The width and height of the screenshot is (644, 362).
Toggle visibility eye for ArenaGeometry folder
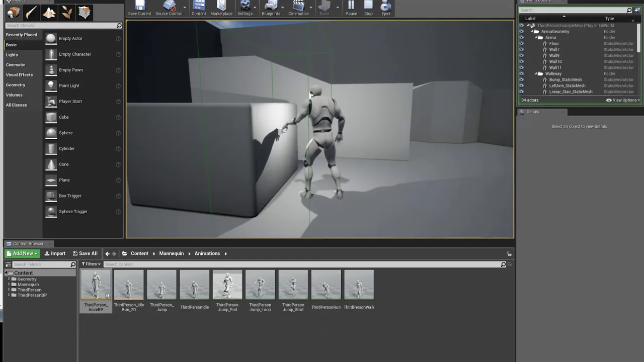coord(521,32)
